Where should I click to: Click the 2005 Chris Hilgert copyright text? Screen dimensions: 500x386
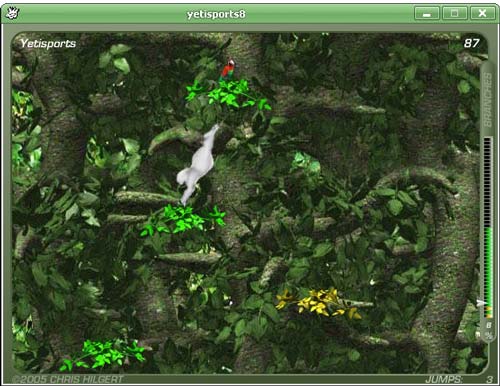68,379
